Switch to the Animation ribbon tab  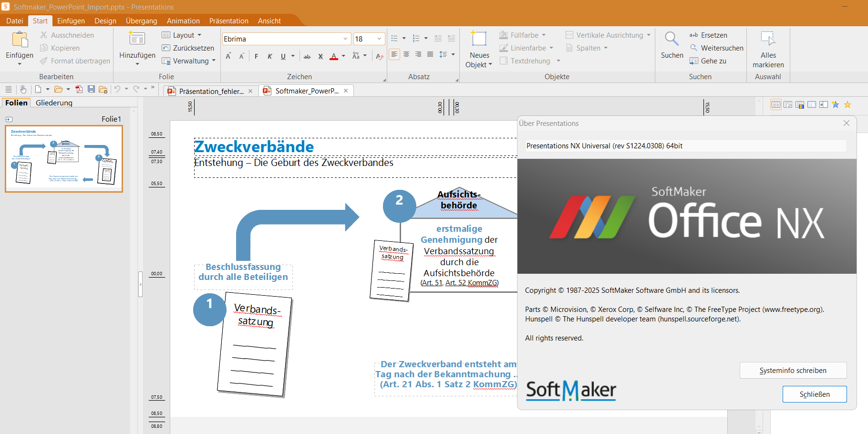(183, 21)
